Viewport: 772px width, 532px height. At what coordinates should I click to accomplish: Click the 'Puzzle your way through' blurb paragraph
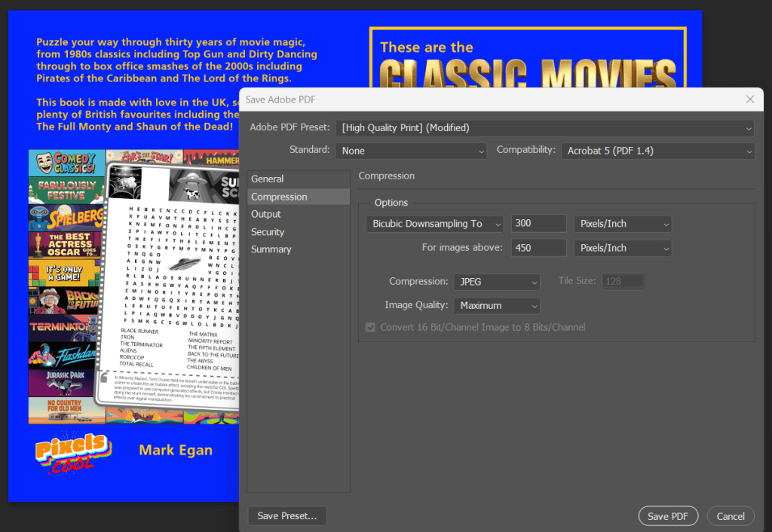coord(176,60)
